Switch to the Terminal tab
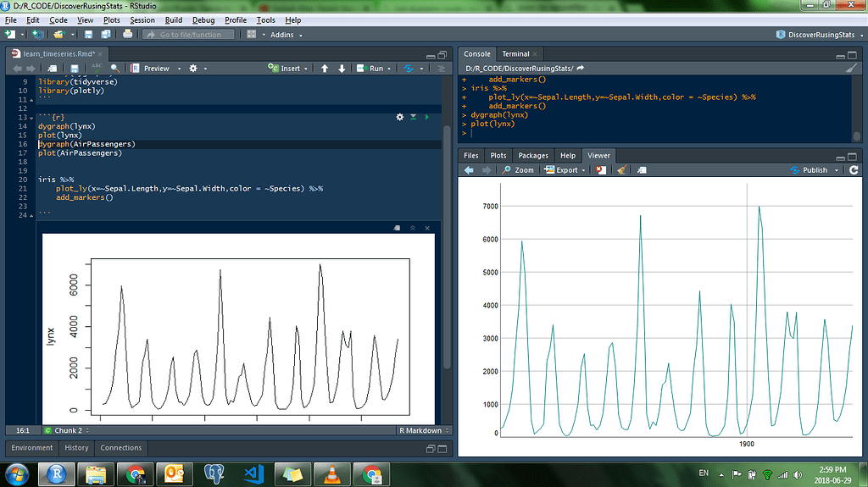This screenshot has width=868, height=487. 515,53
